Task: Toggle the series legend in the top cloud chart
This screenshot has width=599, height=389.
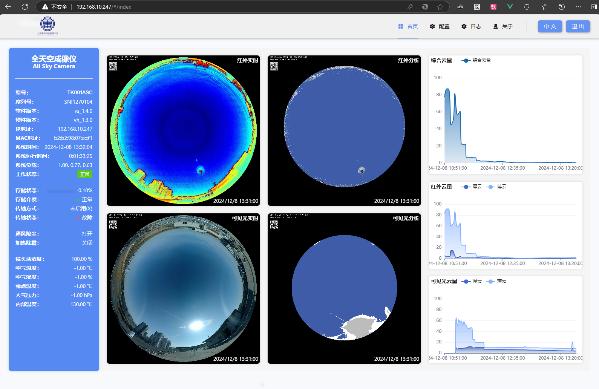Action: tap(476, 60)
